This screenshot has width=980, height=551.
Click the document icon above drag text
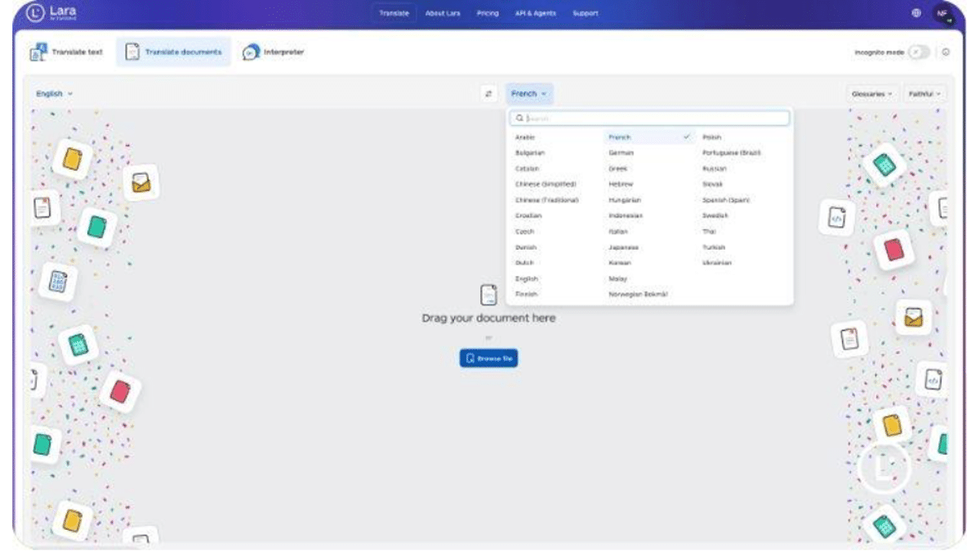488,295
